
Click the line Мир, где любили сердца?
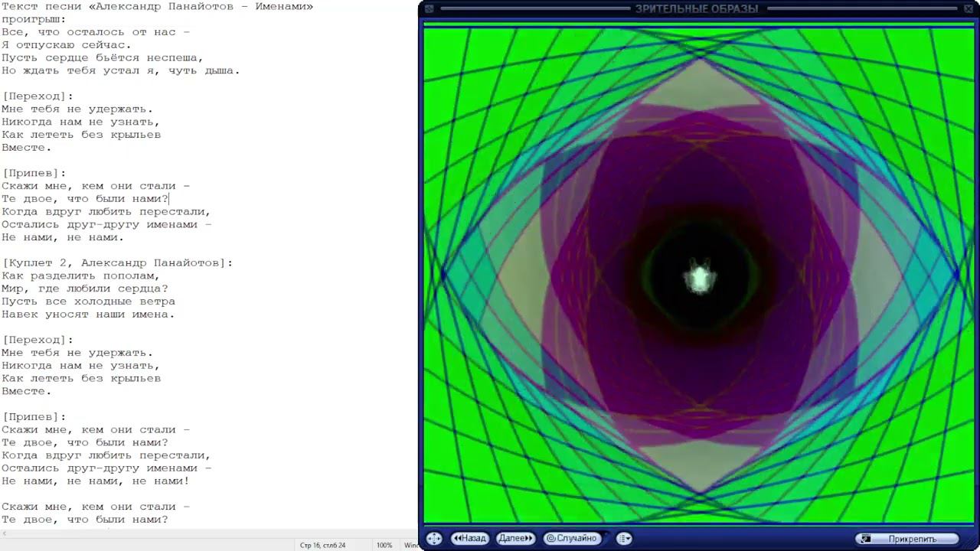tap(85, 289)
